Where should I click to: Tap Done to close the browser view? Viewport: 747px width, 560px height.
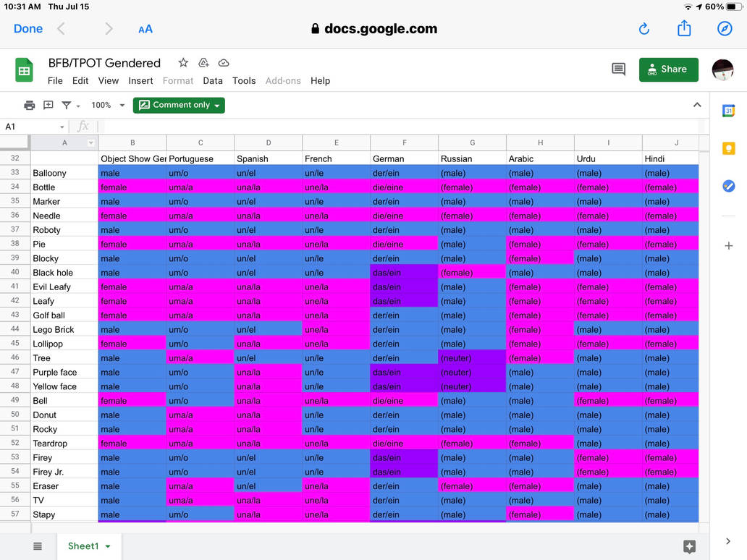point(28,28)
